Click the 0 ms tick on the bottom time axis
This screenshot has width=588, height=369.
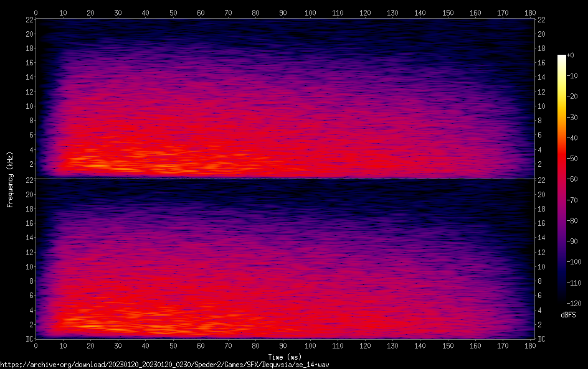coord(36,346)
